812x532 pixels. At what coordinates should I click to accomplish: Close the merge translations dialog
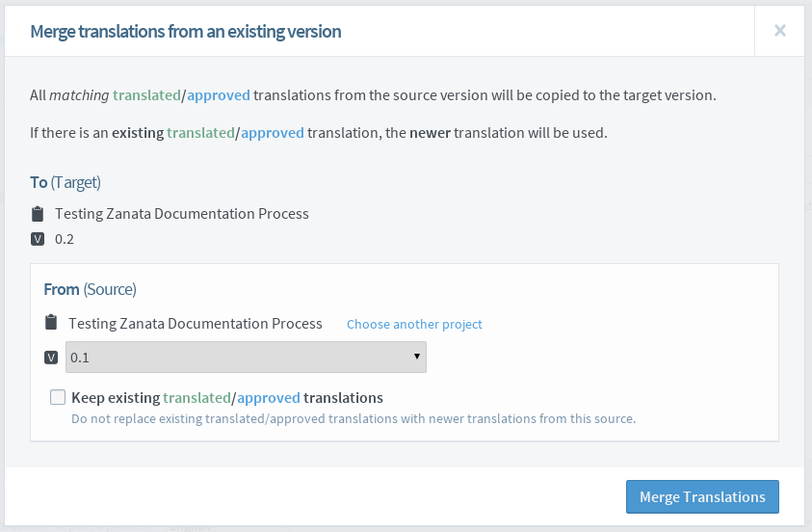pyautogui.click(x=779, y=31)
